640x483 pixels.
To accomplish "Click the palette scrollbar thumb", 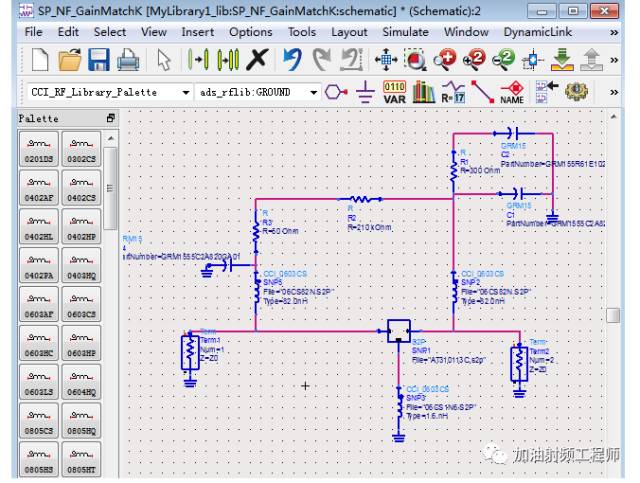I will tap(109, 188).
